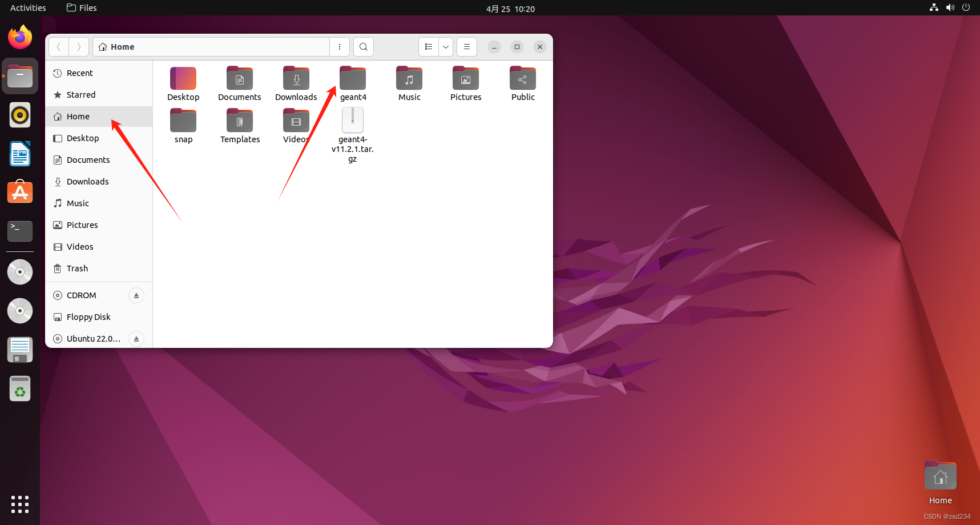
Task: Open the geant4-v11.2.1.tar.gz archive
Action: (x=353, y=120)
